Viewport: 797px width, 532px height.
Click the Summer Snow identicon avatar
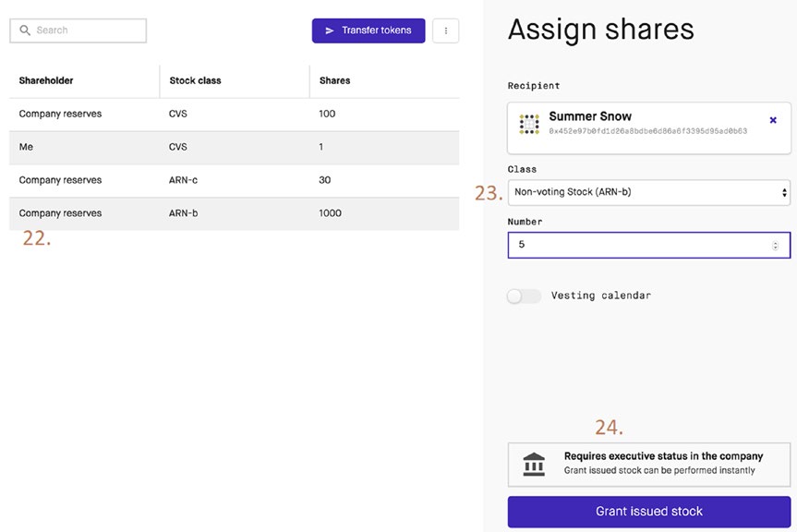tap(529, 124)
